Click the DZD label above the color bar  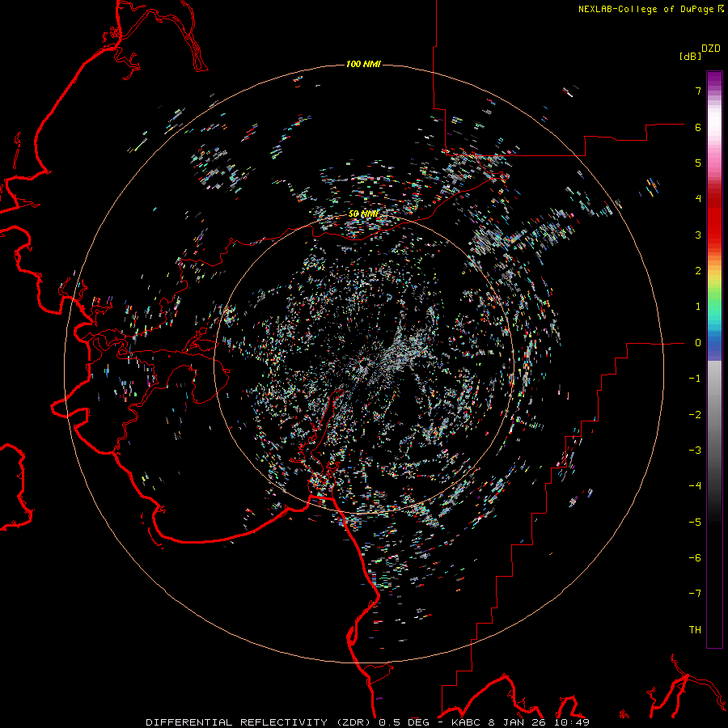click(711, 49)
